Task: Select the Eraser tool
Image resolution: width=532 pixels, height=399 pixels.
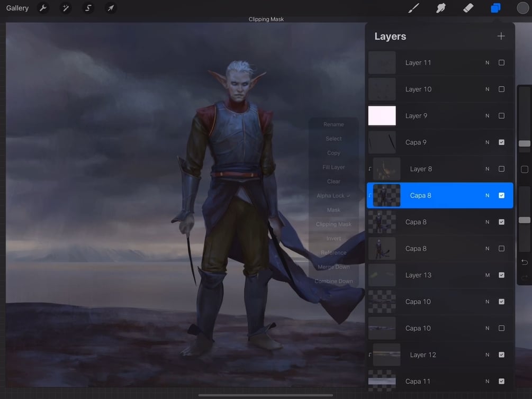Action: point(468,8)
